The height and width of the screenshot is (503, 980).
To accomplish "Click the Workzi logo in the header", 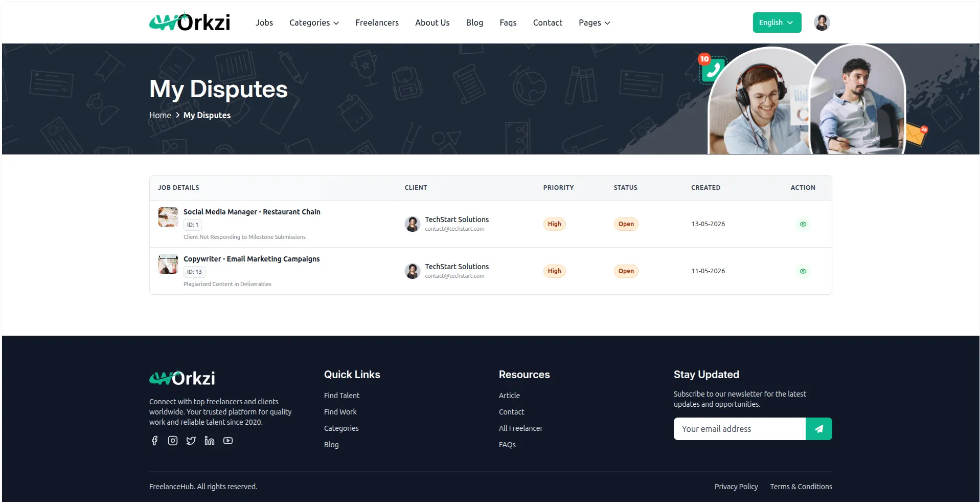I will [x=190, y=22].
